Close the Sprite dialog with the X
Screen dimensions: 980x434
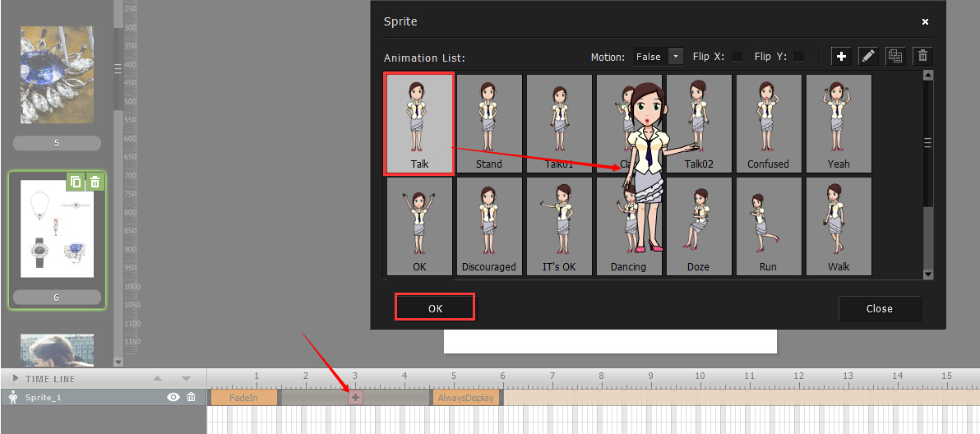(x=925, y=22)
